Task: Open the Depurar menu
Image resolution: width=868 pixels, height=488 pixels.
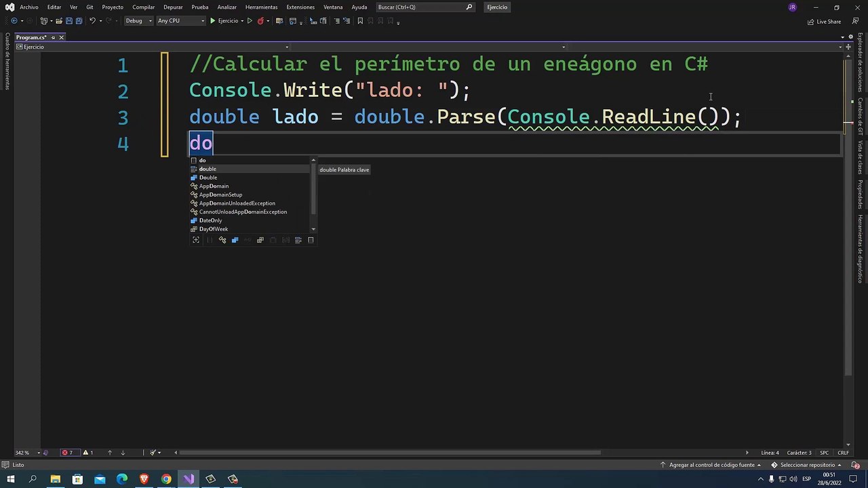Action: point(173,7)
